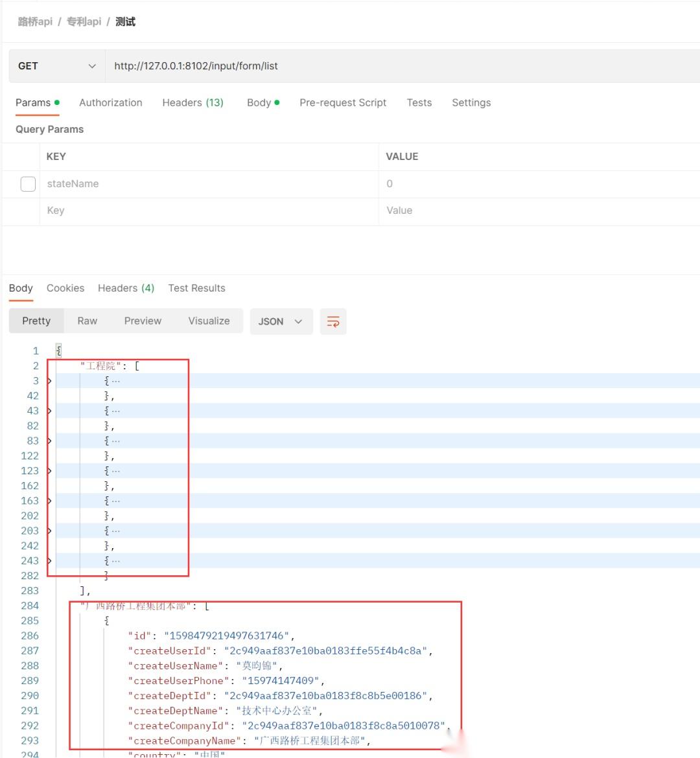Switch response view to Raw
The height and width of the screenshot is (758, 700).
(x=87, y=321)
